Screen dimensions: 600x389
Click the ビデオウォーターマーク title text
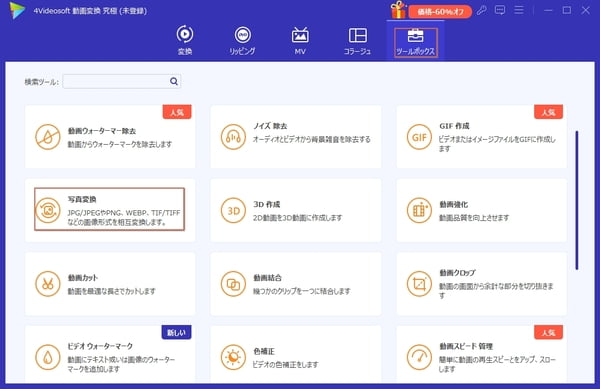tap(100, 346)
